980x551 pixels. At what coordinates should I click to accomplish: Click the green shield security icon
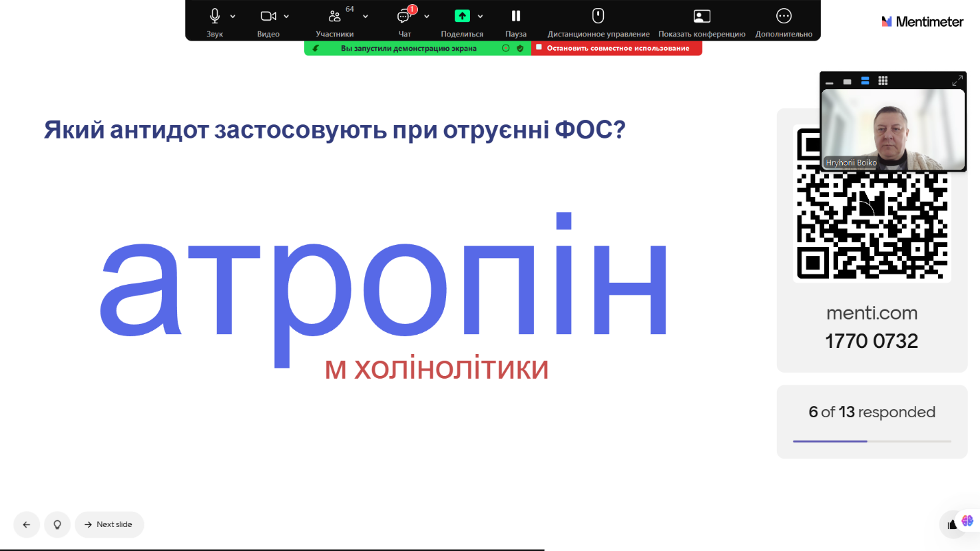point(520,48)
